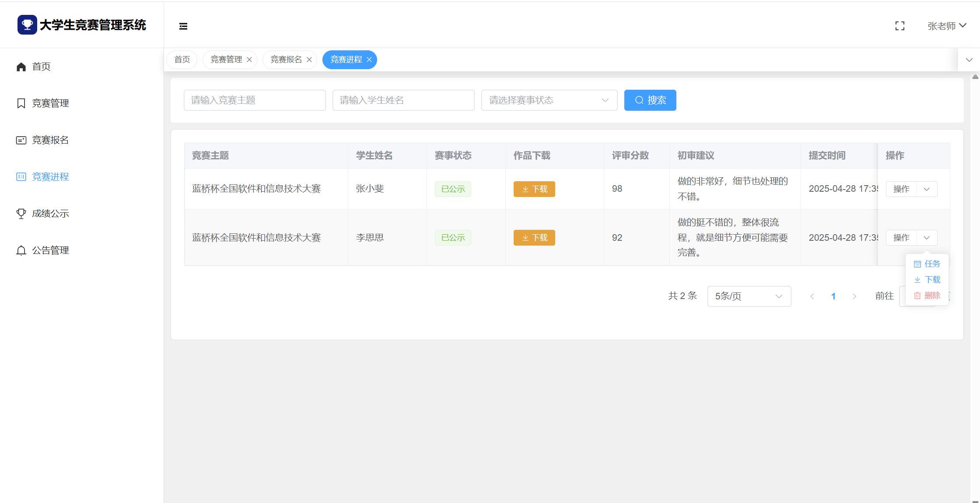Download 李思思's work via orange button

click(x=534, y=238)
